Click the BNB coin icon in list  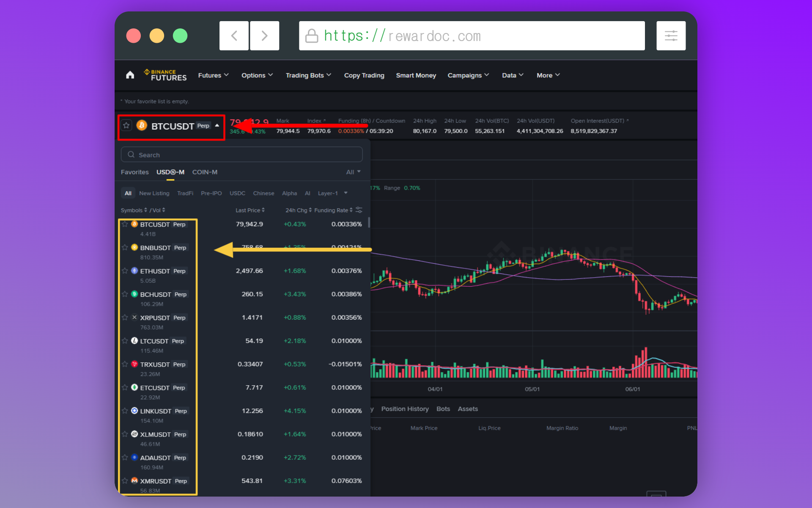tap(134, 247)
